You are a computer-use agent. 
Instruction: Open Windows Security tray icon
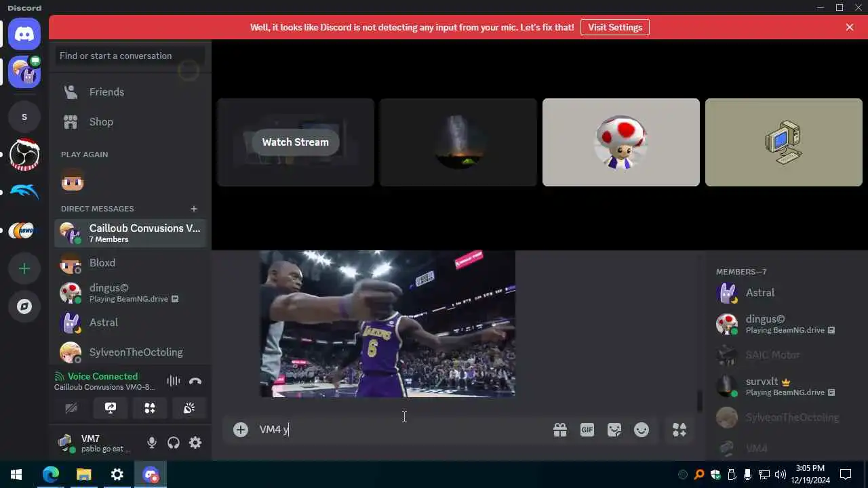pyautogui.click(x=715, y=474)
